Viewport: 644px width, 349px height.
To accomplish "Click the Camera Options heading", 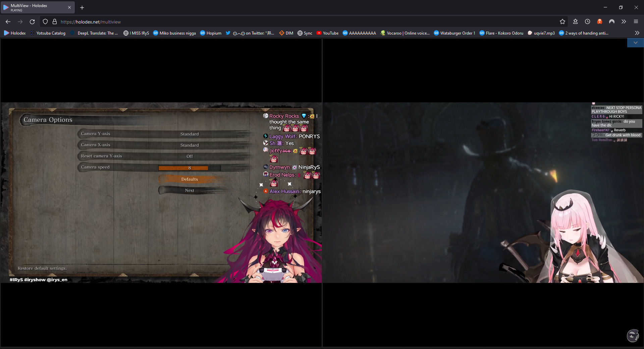I will click(48, 120).
